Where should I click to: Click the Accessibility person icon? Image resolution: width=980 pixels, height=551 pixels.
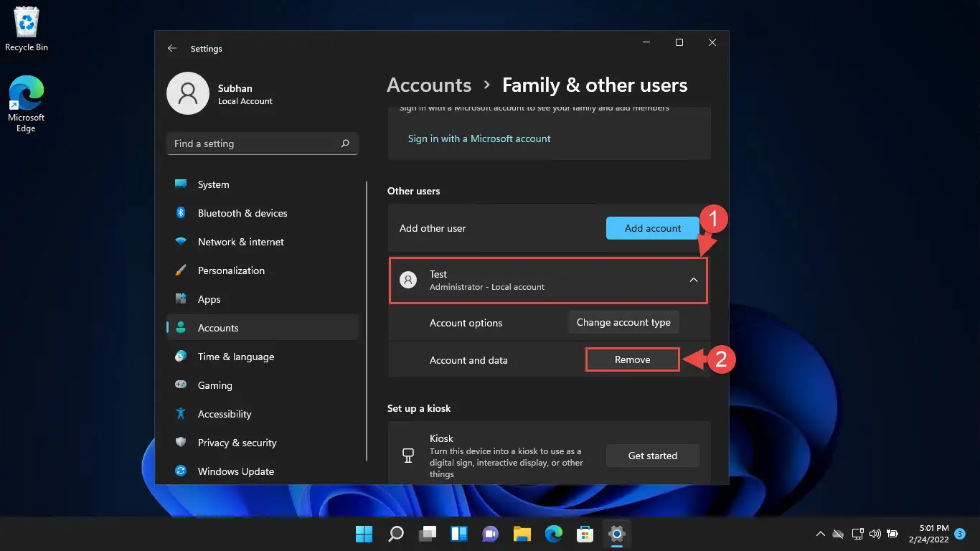(181, 414)
